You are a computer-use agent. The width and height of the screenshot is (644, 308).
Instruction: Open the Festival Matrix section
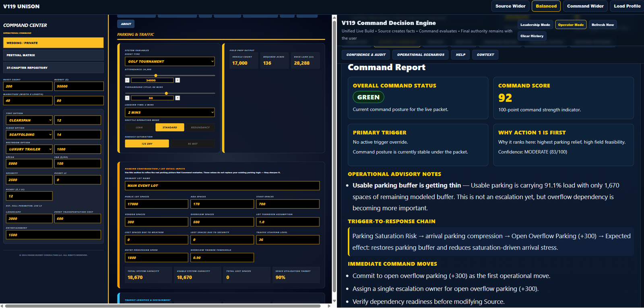point(53,55)
